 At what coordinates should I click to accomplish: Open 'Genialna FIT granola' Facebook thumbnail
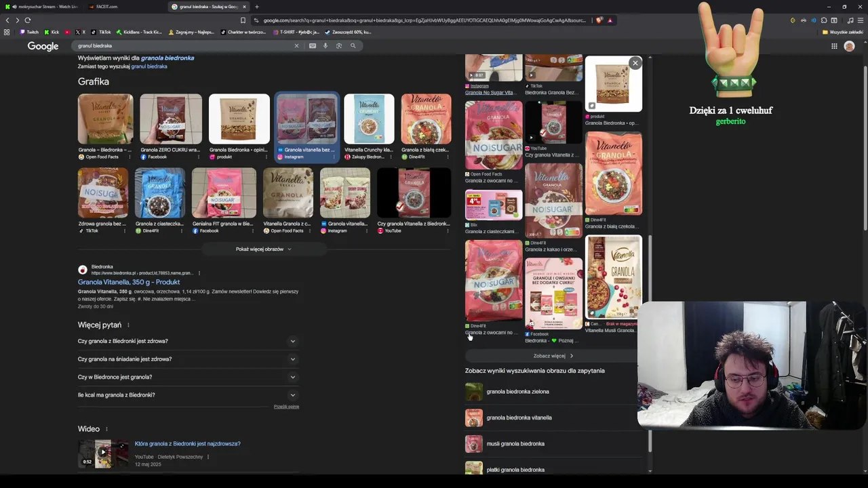(x=224, y=193)
